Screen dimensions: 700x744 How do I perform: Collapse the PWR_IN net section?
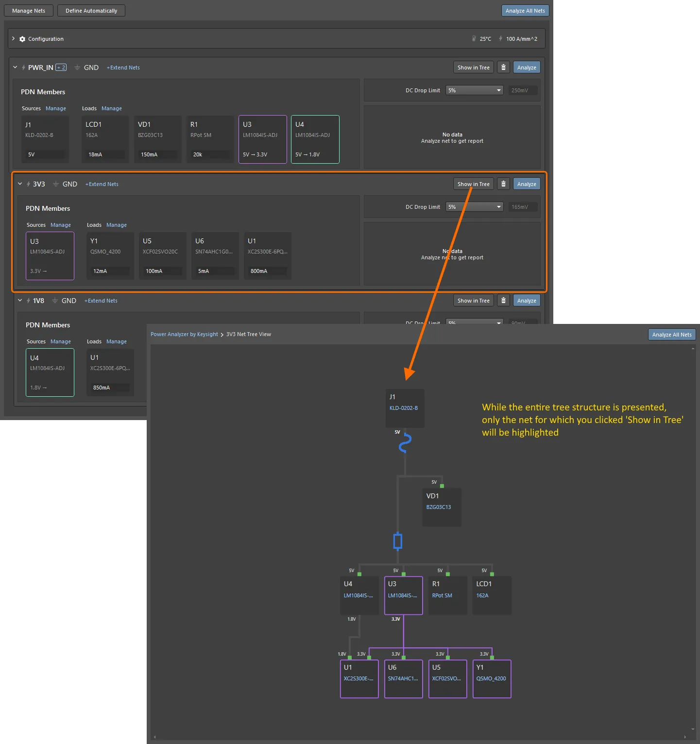click(15, 68)
